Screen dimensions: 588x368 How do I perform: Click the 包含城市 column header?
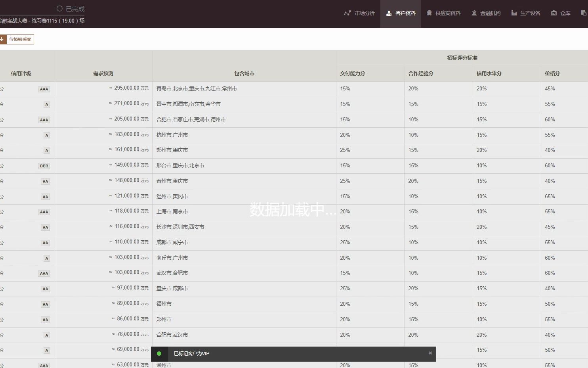click(x=244, y=73)
